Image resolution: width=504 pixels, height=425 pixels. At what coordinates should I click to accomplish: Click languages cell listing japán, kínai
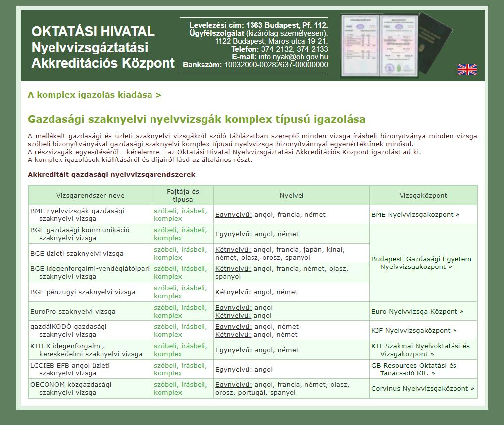tap(292, 253)
